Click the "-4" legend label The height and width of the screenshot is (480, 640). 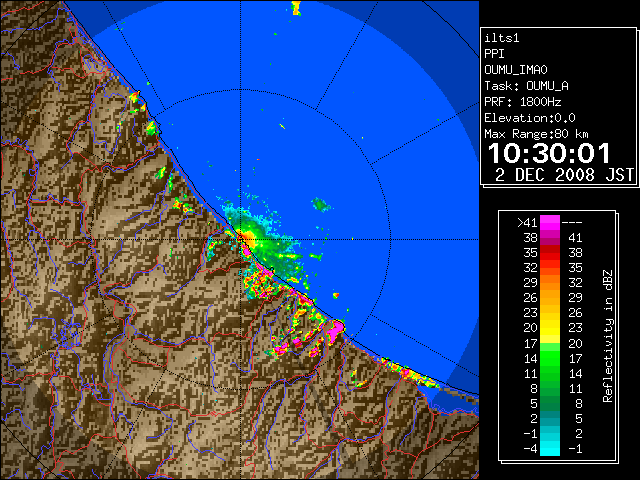530,449
